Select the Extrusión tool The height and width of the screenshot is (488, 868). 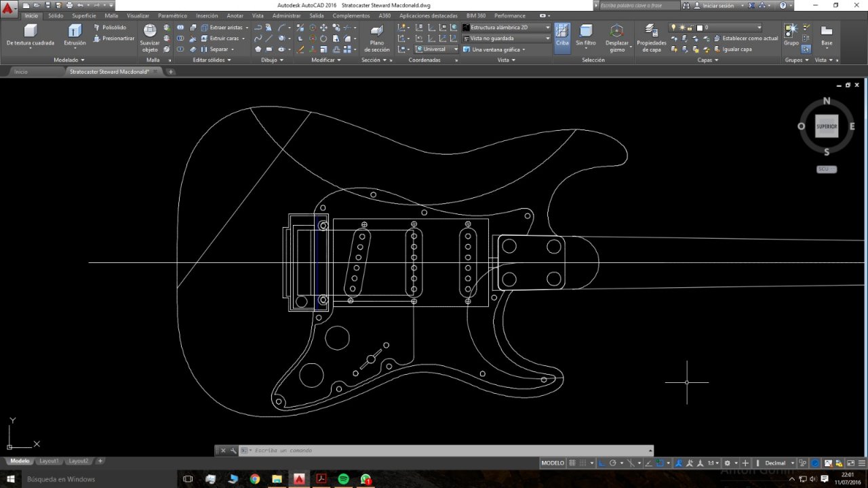click(75, 36)
